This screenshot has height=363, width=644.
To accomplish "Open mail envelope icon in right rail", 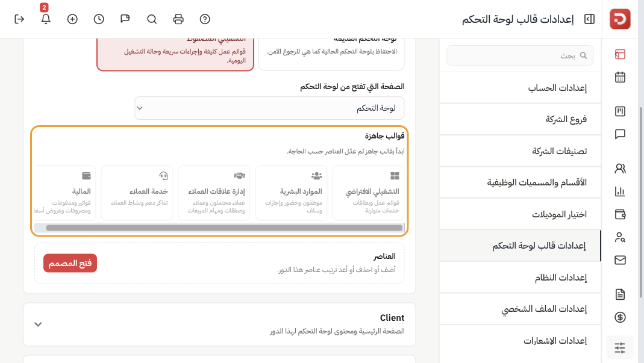I will pyautogui.click(x=620, y=260).
